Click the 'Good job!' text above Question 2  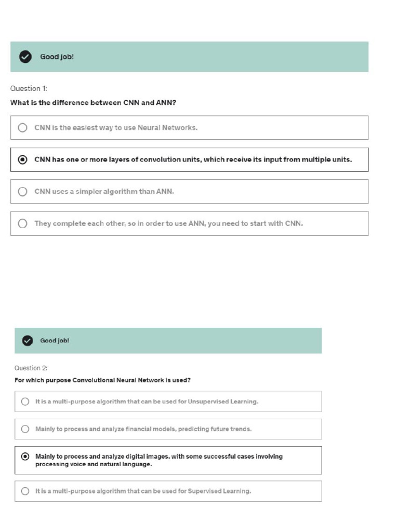[x=55, y=340]
